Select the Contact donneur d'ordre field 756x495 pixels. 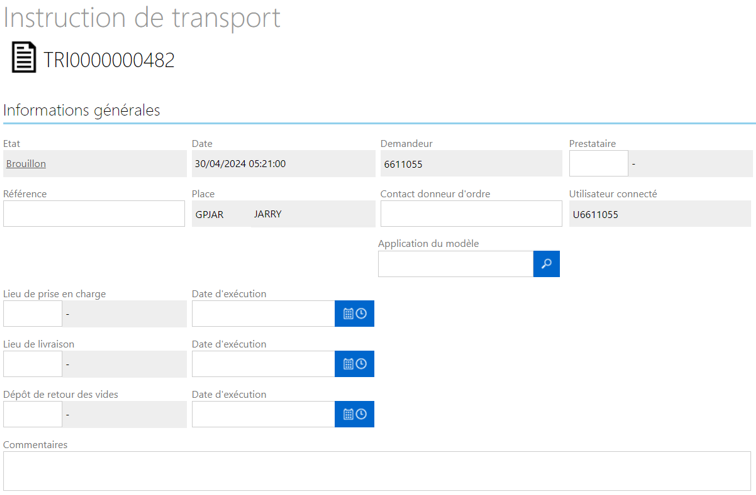pyautogui.click(x=471, y=214)
